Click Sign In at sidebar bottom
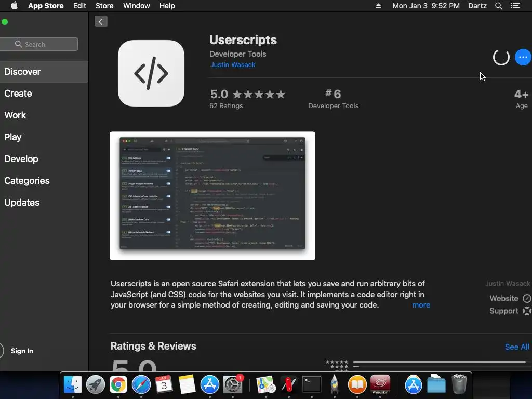Image resolution: width=532 pixels, height=399 pixels. (22, 351)
